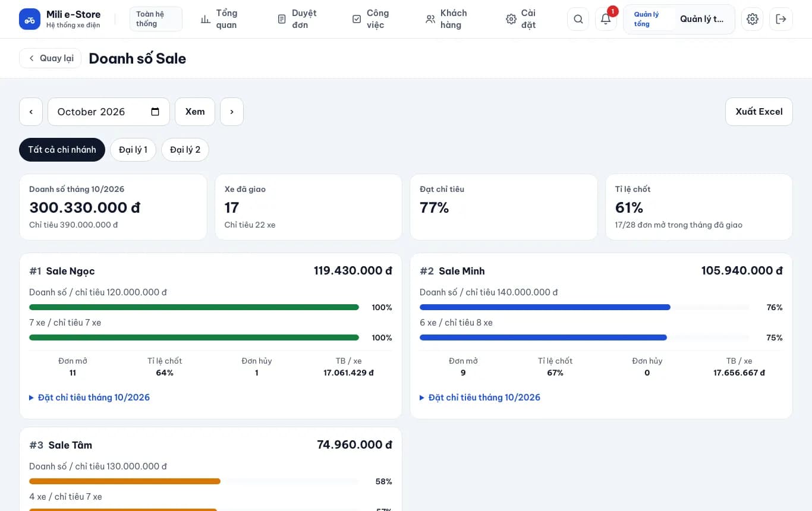Click the 61% Tỉ lệ chốt value

[630, 207]
